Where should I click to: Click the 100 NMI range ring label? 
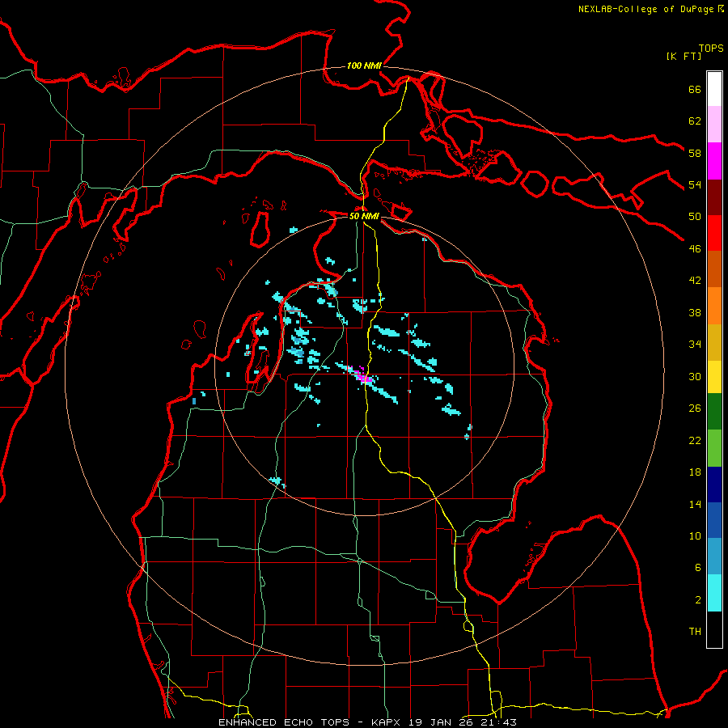[364, 66]
